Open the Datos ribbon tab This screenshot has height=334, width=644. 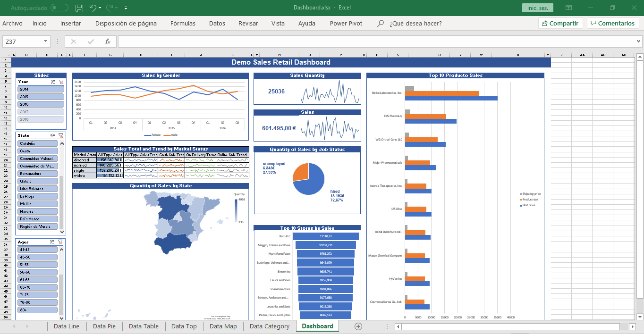pyautogui.click(x=217, y=24)
